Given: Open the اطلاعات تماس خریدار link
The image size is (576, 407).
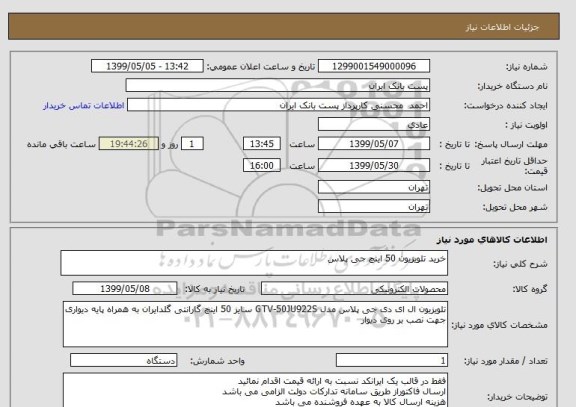Looking at the screenshot, I should coord(84,106).
